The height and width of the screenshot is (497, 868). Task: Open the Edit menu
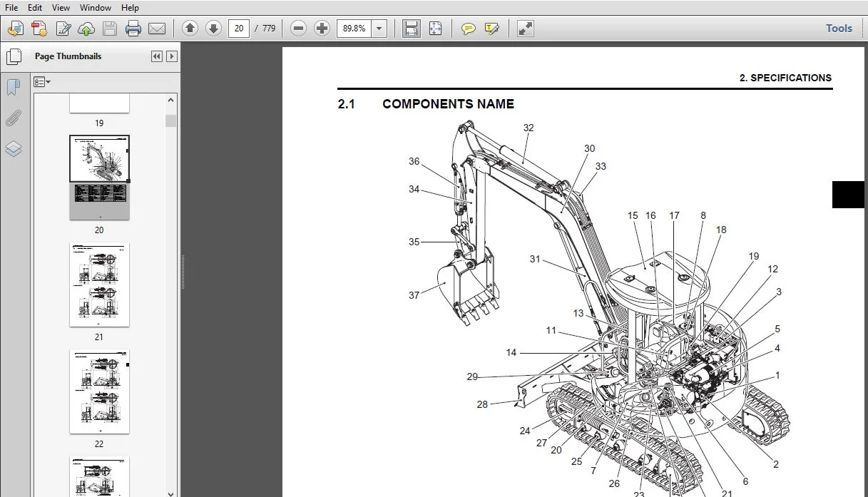pyautogui.click(x=34, y=8)
